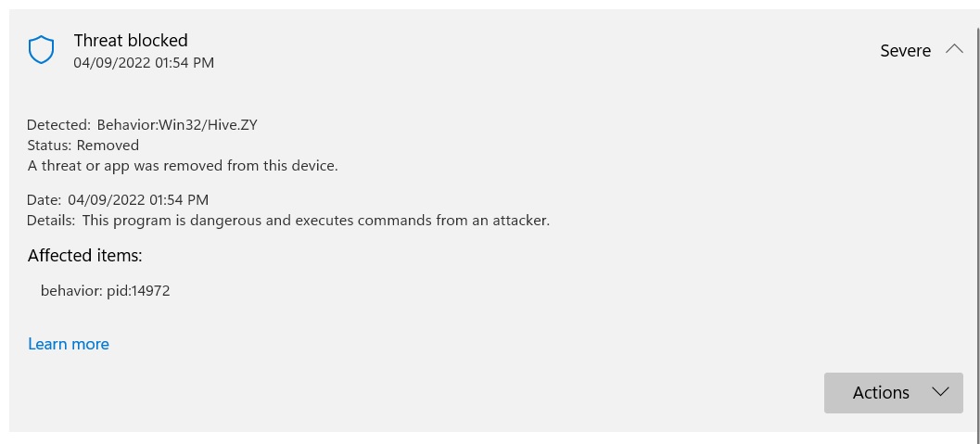Click the 'Details:' field label
Image resolution: width=980 pixels, height=444 pixels.
coord(51,221)
